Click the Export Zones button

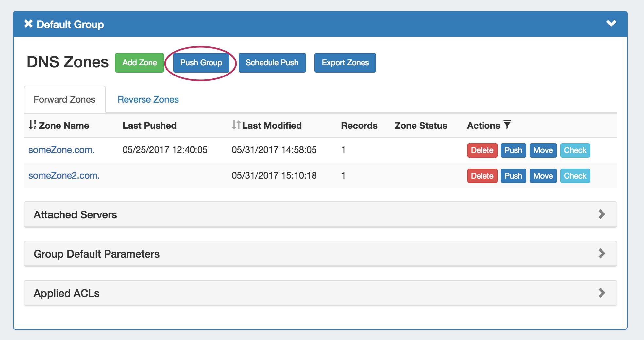pyautogui.click(x=345, y=63)
